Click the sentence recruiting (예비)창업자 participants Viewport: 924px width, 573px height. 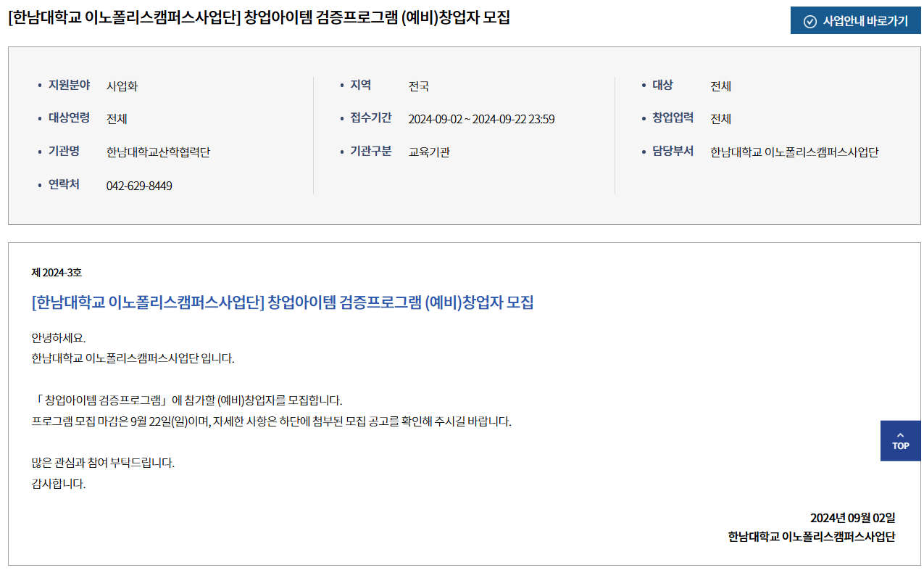click(x=187, y=400)
